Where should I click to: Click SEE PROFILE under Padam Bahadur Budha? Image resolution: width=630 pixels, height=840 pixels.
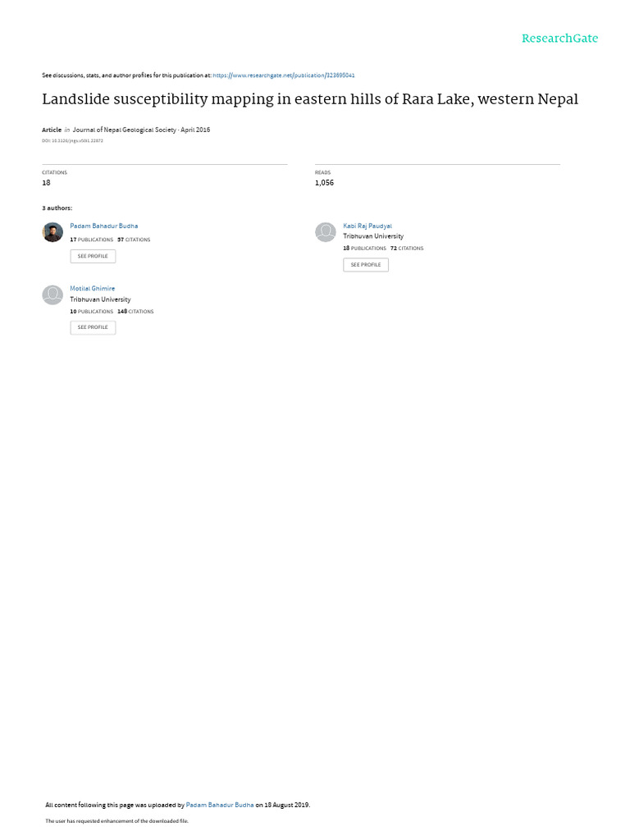[x=93, y=256]
